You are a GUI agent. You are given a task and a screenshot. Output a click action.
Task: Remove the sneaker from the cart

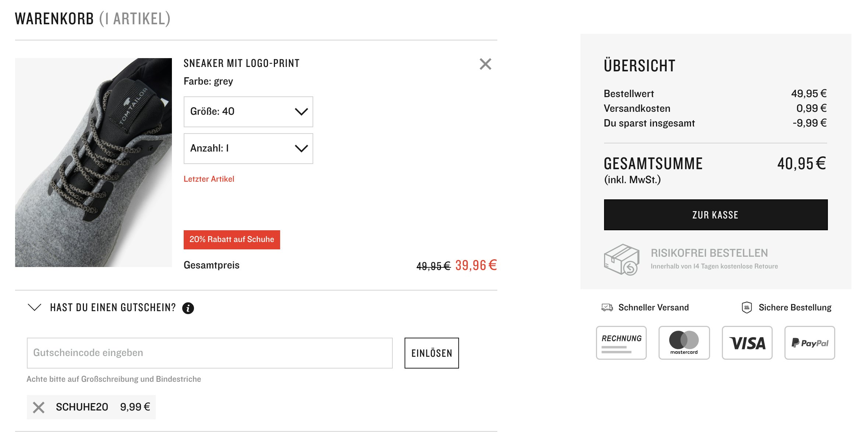(485, 64)
